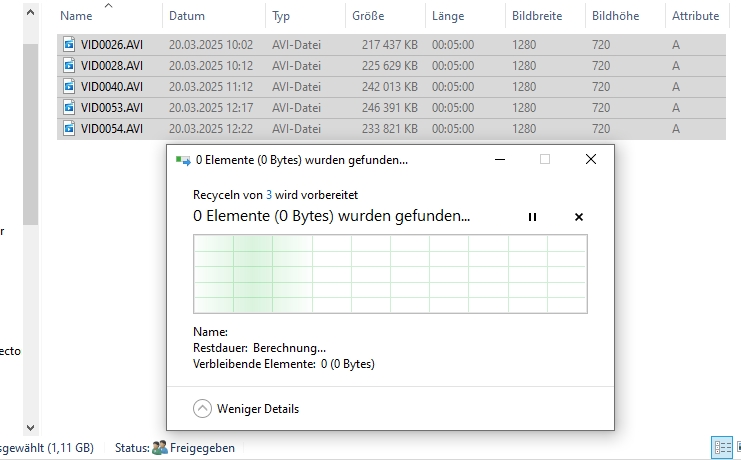Click the file name VID0040.AVI

112,87
